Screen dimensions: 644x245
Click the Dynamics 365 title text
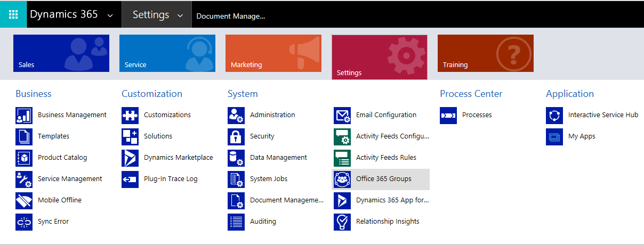pyautogui.click(x=64, y=14)
